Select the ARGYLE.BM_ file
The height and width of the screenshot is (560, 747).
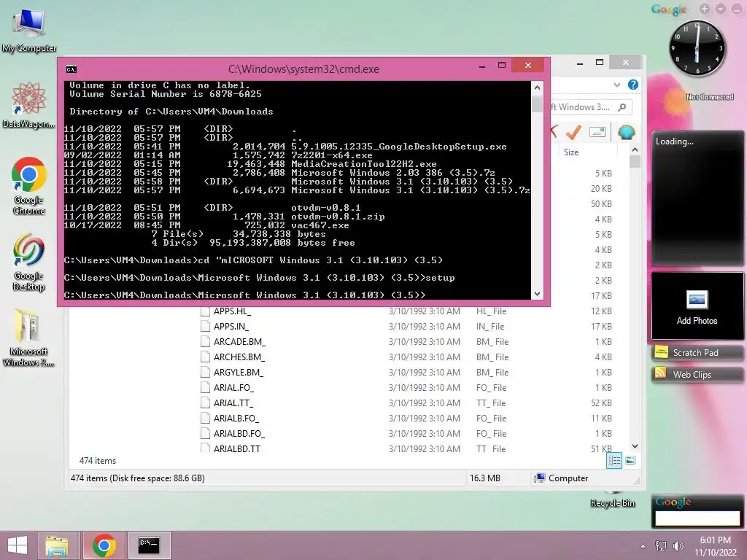point(239,372)
